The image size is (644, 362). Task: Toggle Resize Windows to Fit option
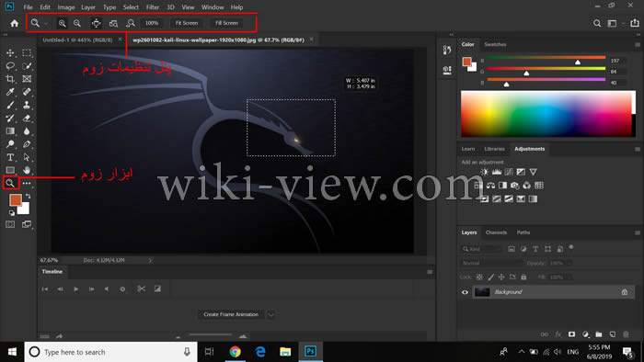click(x=96, y=23)
